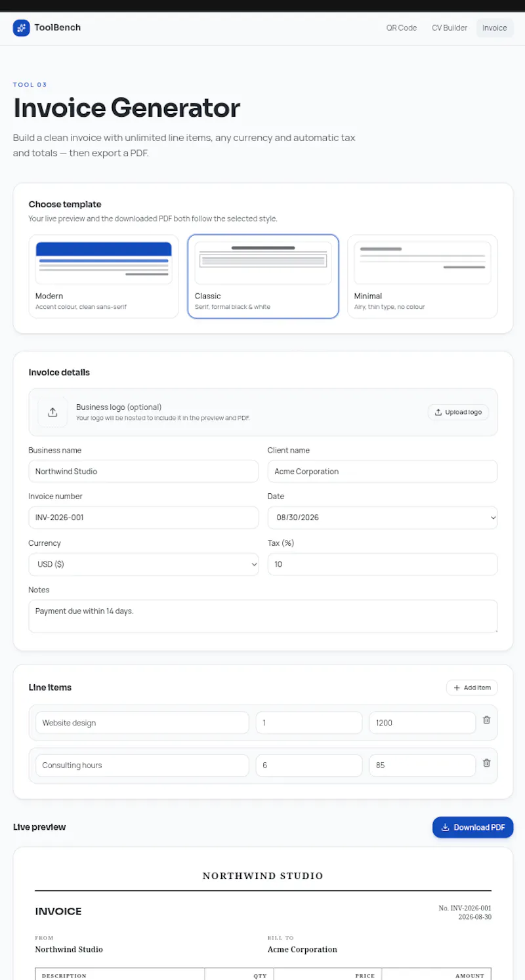Focus the Client name input
The image size is (525, 980).
coord(383,471)
